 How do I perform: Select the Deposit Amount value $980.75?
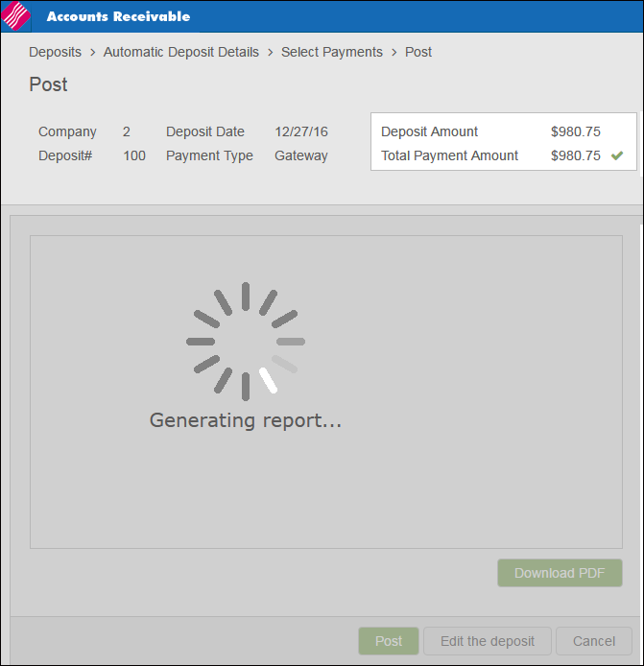point(576,131)
